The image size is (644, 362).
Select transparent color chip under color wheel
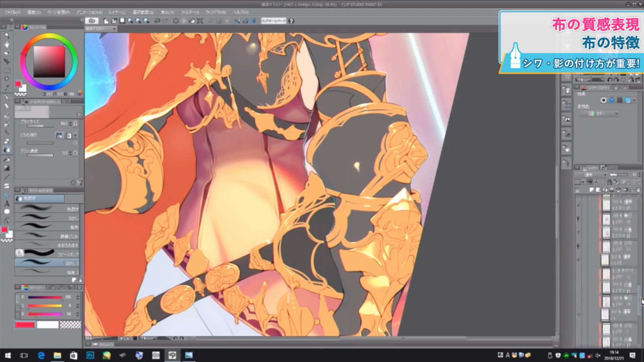point(20,94)
